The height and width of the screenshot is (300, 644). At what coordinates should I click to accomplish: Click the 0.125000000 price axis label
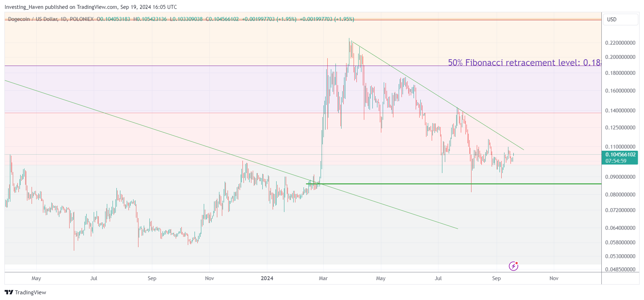(x=620, y=128)
